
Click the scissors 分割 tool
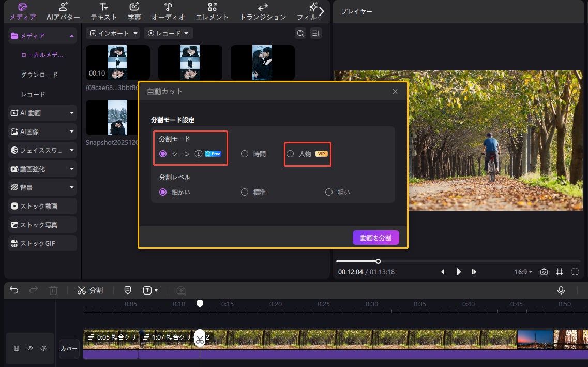[x=90, y=290]
